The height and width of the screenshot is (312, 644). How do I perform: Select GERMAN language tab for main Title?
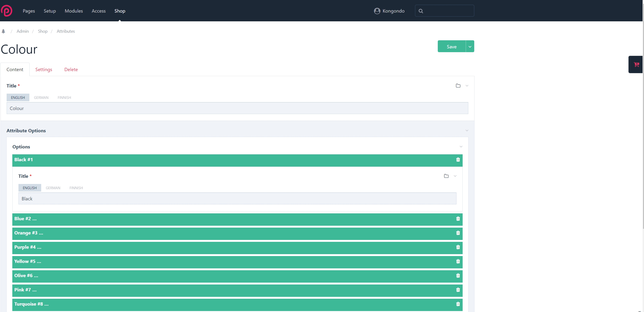coord(41,97)
